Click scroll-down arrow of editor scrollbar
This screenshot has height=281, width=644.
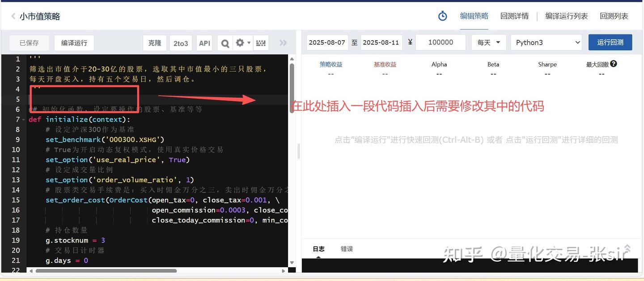coord(292,263)
